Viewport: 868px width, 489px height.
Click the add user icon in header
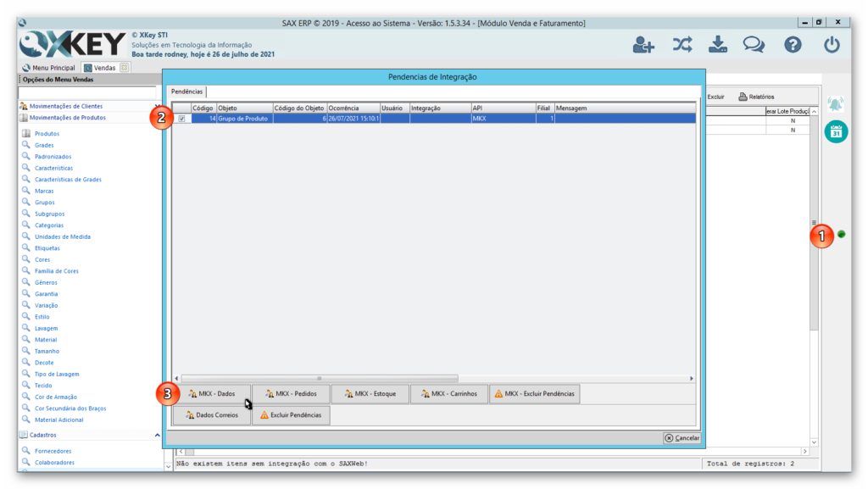(643, 45)
